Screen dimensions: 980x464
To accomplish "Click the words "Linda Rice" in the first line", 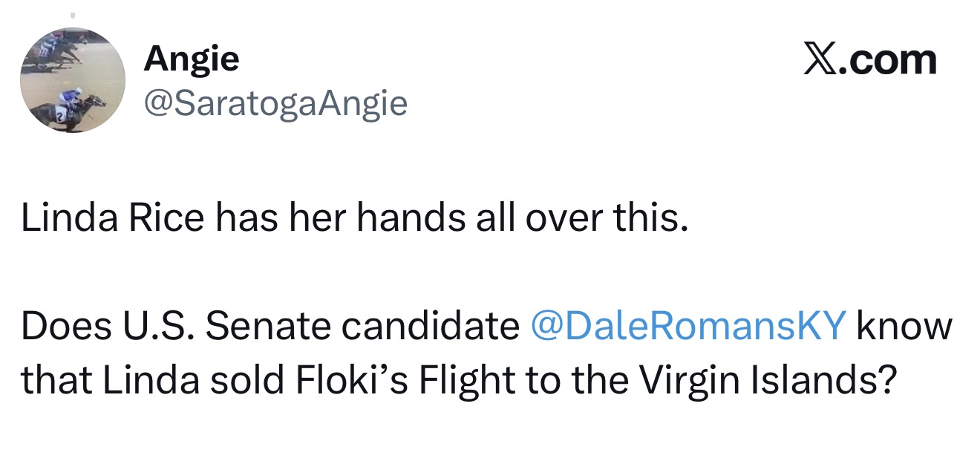I will point(111,221).
